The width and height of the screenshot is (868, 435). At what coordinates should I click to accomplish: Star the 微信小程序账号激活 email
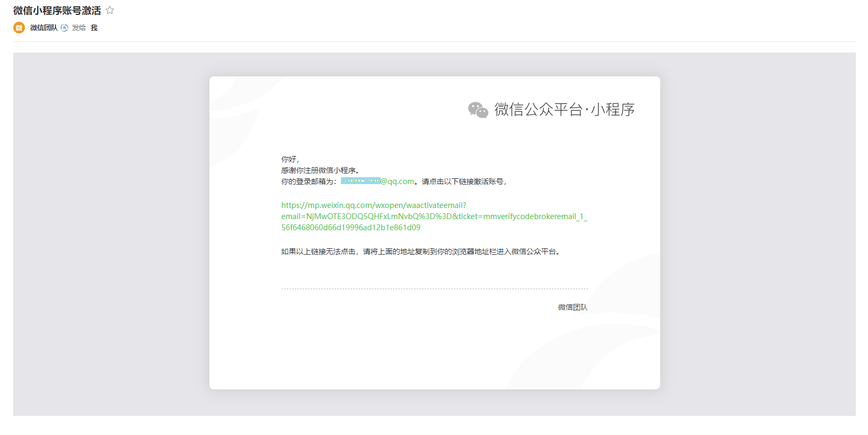click(x=110, y=10)
